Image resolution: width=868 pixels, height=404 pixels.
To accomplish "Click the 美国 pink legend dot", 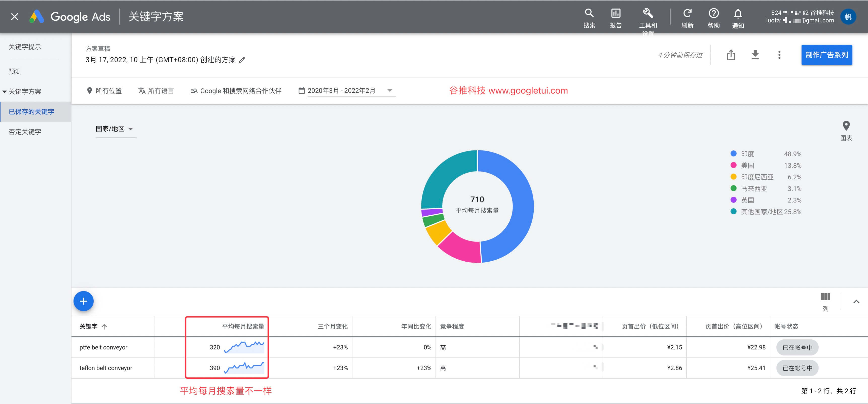I will coord(733,165).
